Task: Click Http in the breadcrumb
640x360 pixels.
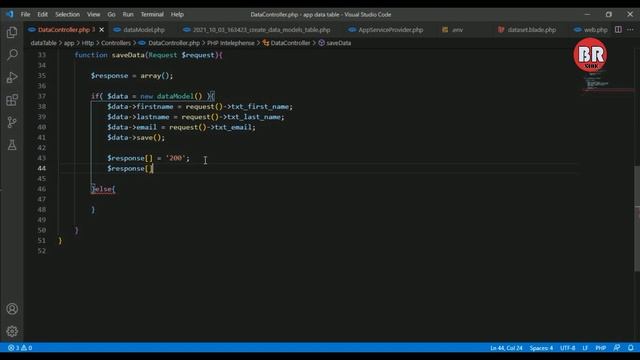Action: coord(87,43)
